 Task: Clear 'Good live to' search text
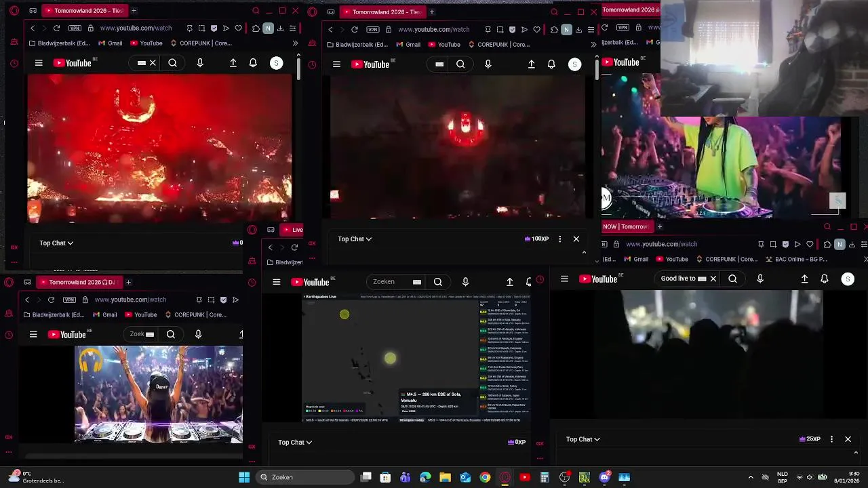pyautogui.click(x=713, y=279)
